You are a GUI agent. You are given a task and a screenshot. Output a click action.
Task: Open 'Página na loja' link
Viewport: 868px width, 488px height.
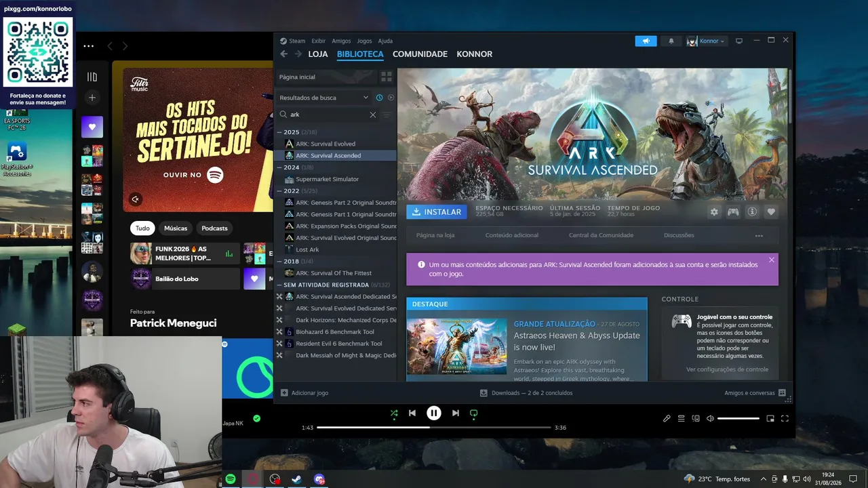[x=435, y=235]
